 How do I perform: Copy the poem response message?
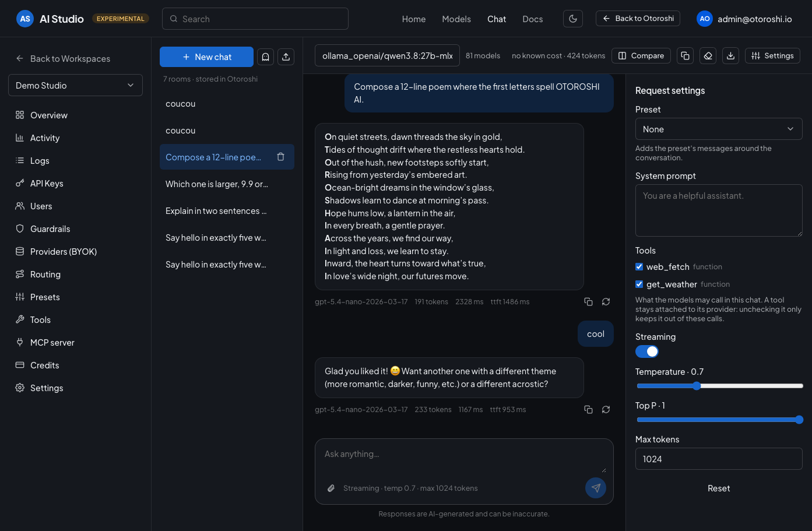tap(589, 302)
